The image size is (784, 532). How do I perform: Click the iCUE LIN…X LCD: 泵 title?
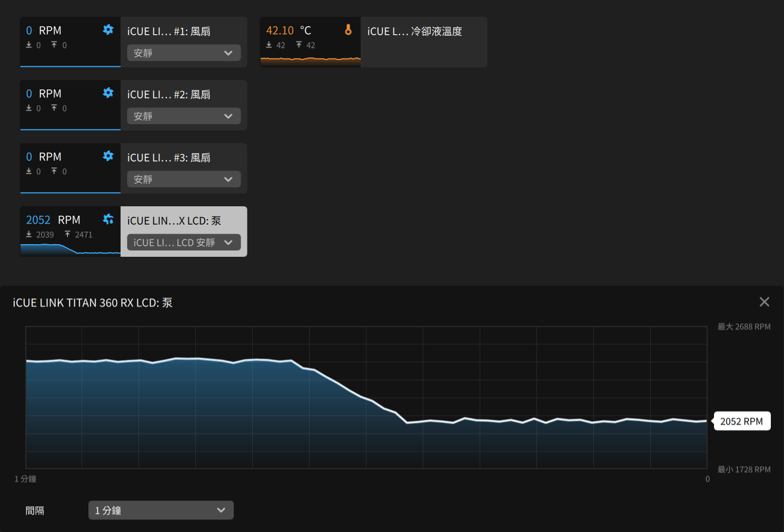pos(174,221)
